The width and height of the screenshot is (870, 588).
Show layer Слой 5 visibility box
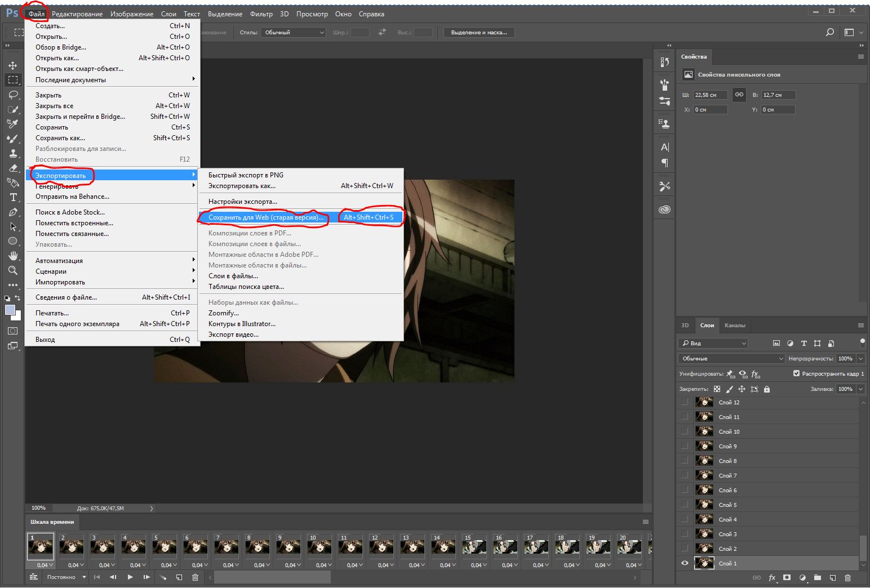click(685, 505)
